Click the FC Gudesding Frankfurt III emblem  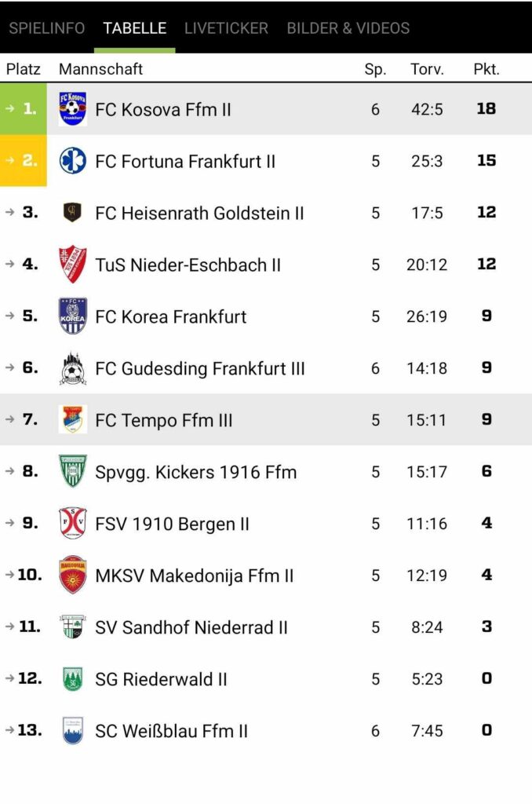pos(72,368)
